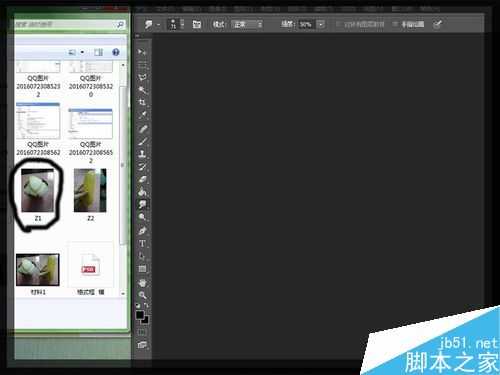Collapse the toolbox double-arrow
The width and height of the screenshot is (500, 375).
tap(137, 35)
